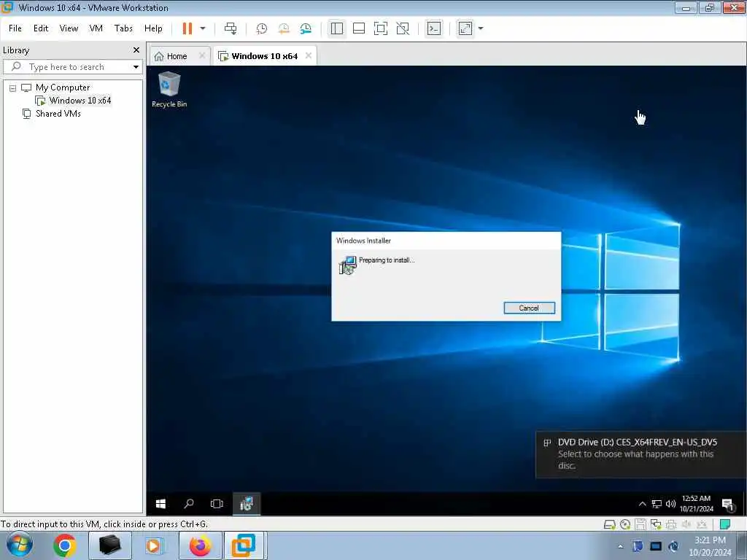Viewport: 747px width, 560px height.
Task: Click the CD/DVD device status icon
Action: [x=625, y=525]
